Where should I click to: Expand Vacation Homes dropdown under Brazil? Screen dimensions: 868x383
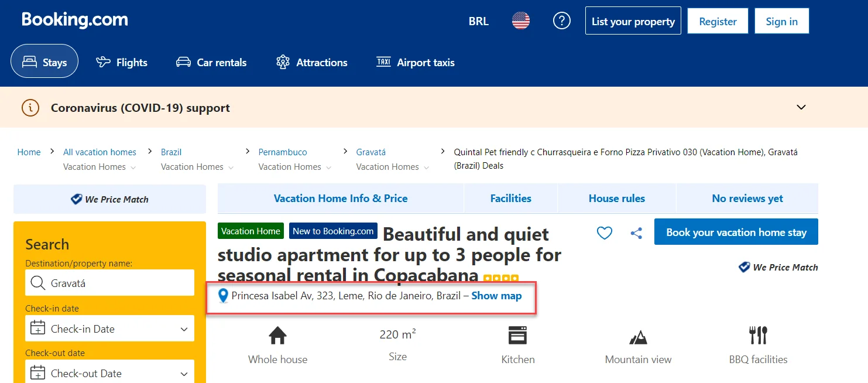(x=197, y=167)
